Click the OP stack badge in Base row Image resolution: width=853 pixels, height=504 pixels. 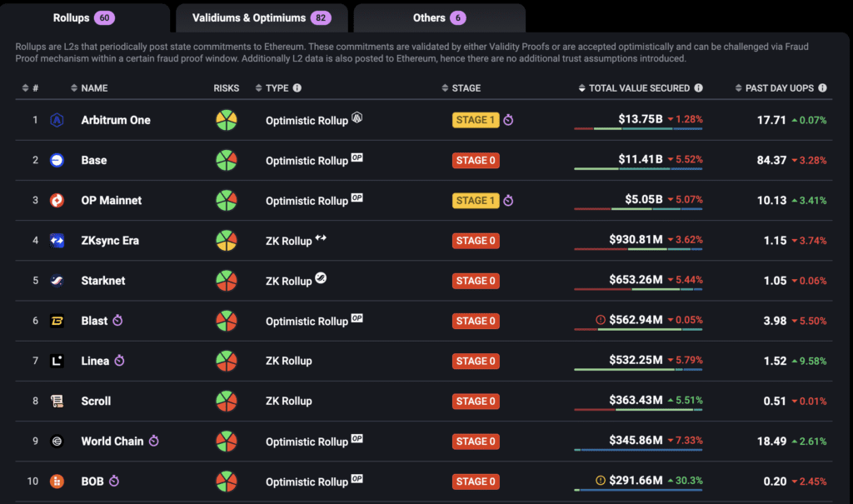click(357, 157)
